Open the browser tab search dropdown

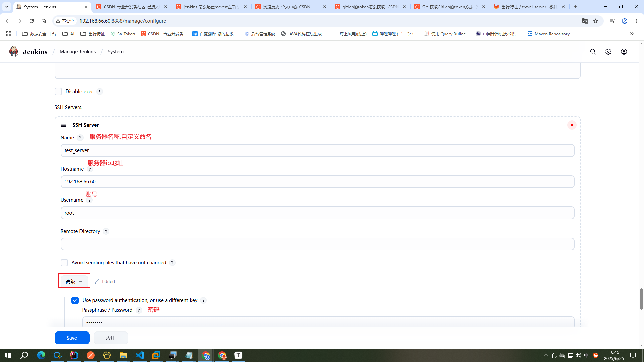pos(7,7)
